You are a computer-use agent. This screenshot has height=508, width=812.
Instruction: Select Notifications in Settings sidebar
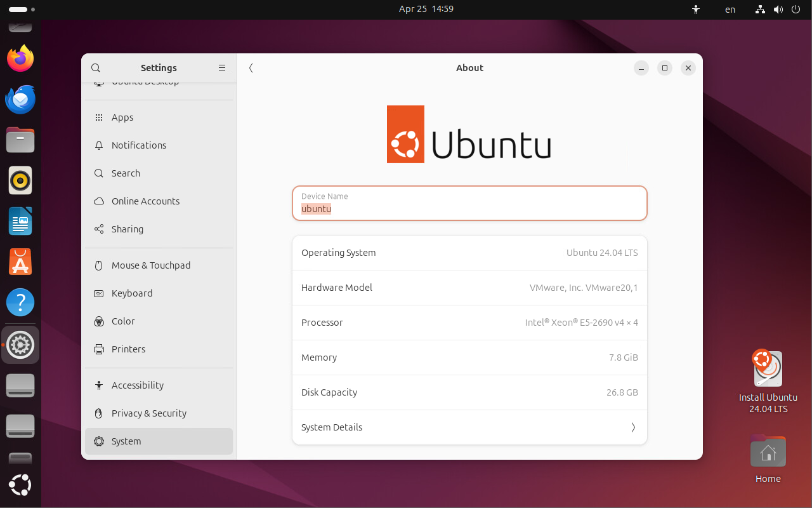click(139, 145)
